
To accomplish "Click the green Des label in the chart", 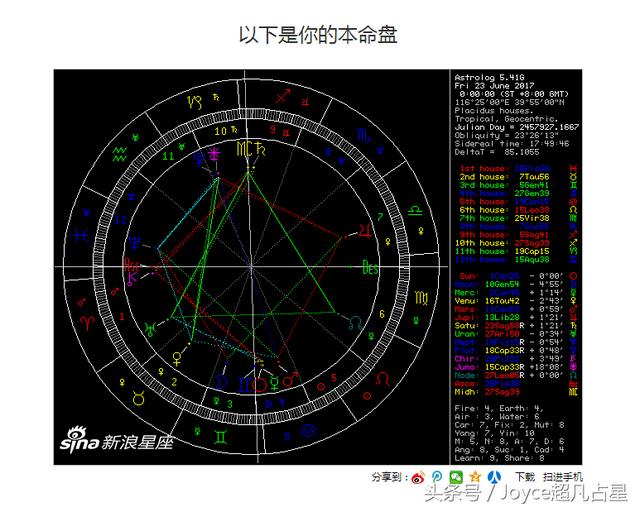I will tap(371, 268).
